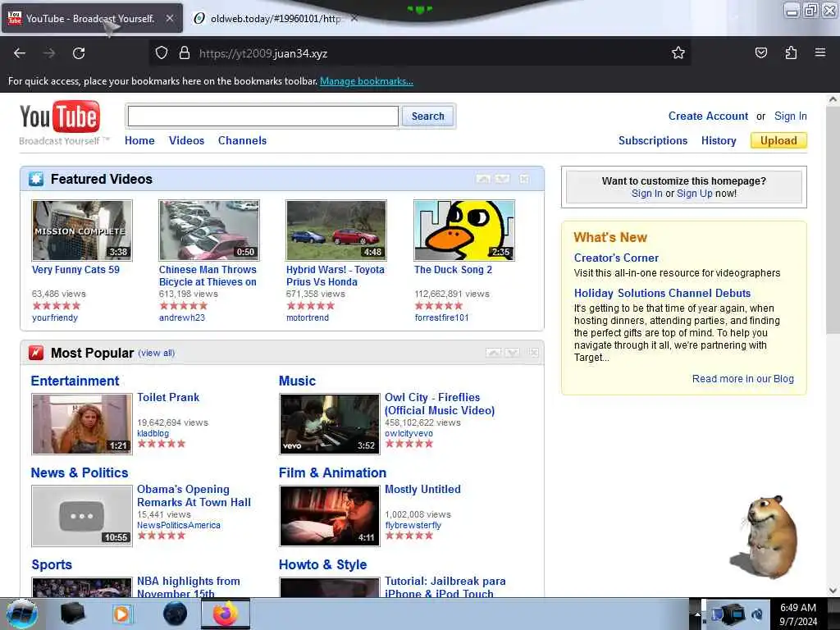Click Manage bookmarks link
This screenshot has width=840, height=630.
pyautogui.click(x=367, y=81)
